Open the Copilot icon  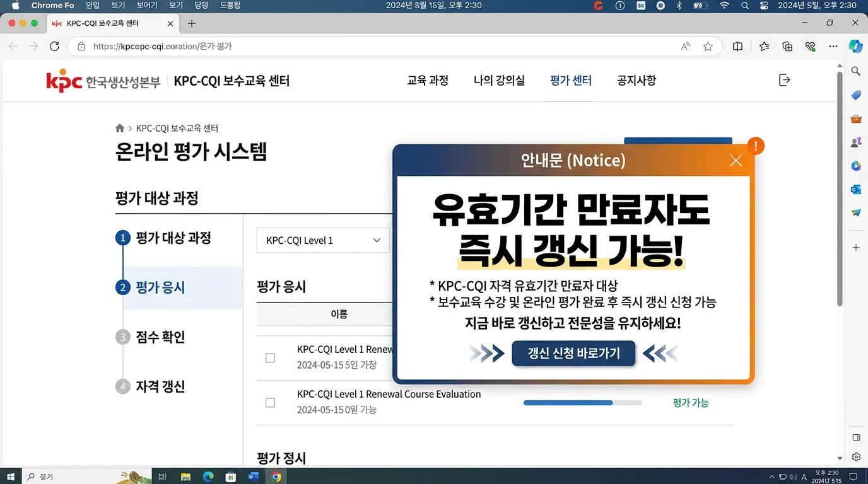(855, 46)
